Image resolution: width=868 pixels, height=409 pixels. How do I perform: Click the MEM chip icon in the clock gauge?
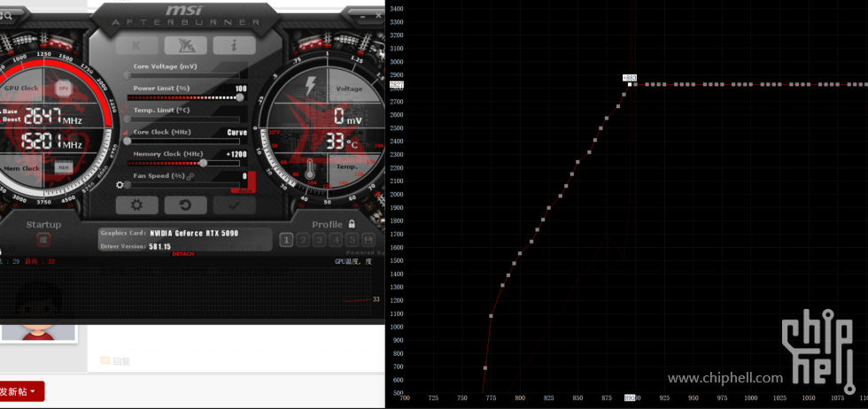coord(63,167)
